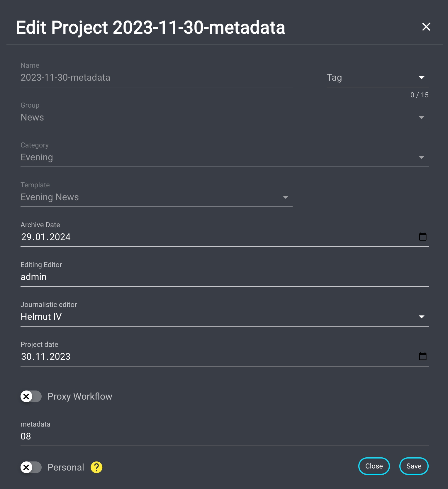The image size is (448, 489).
Task: Enable the Personal switch
Action: (31, 467)
